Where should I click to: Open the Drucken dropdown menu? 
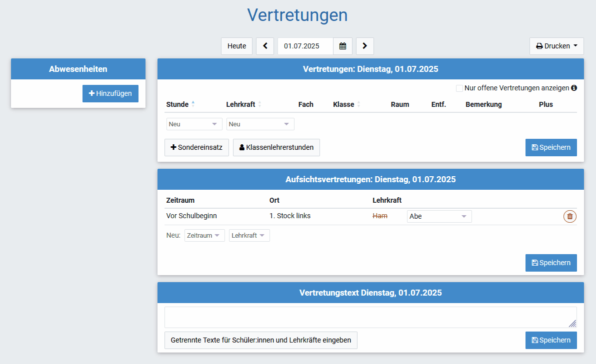(556, 46)
